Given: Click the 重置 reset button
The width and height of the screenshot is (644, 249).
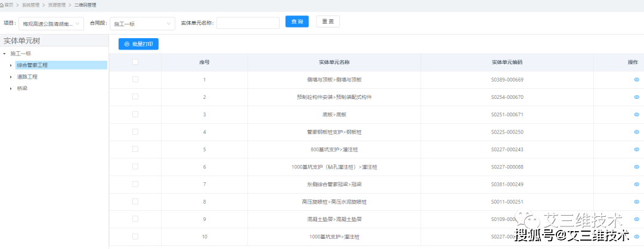Looking at the screenshot, I should (328, 21).
